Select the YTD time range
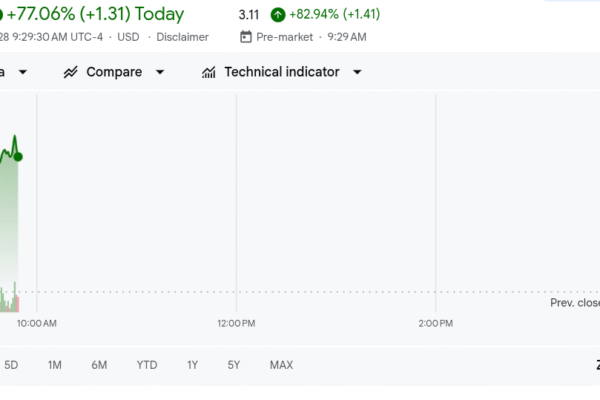This screenshot has height=400, width=600. point(147,365)
